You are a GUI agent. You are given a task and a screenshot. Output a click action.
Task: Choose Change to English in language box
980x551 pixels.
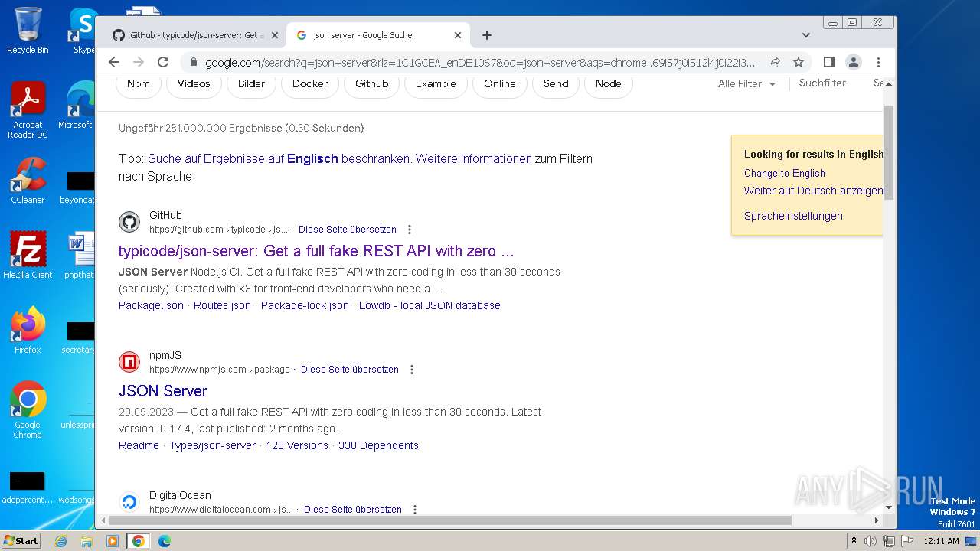tap(785, 174)
